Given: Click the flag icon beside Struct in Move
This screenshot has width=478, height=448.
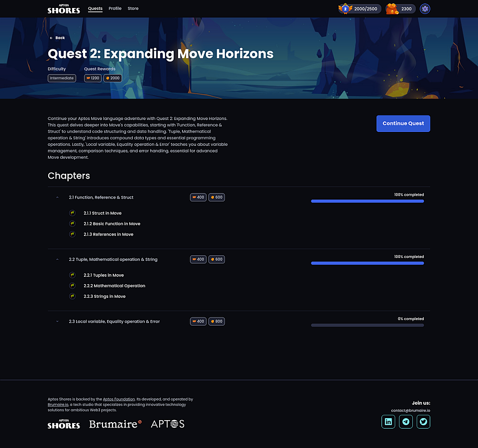Looking at the screenshot, I should click(x=72, y=213).
